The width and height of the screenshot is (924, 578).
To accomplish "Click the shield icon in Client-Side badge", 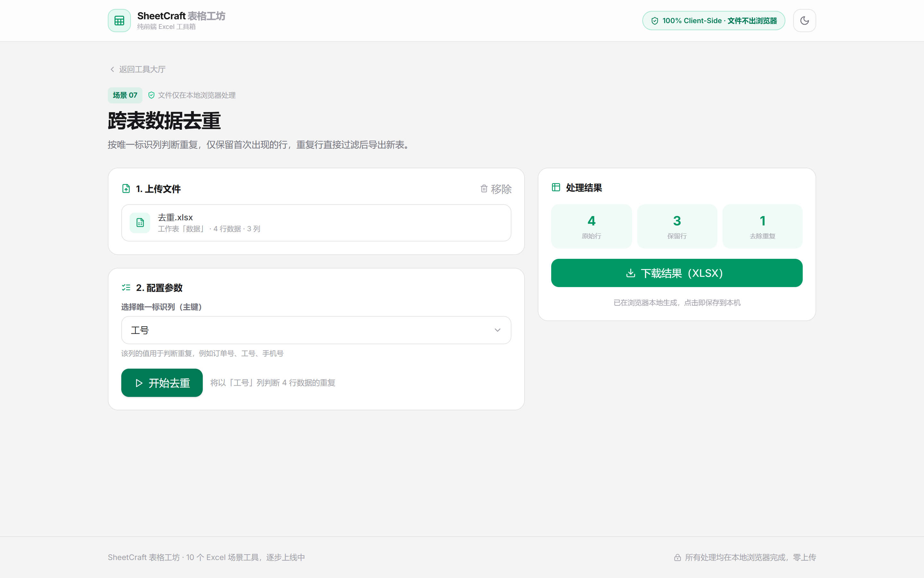I will click(x=654, y=21).
